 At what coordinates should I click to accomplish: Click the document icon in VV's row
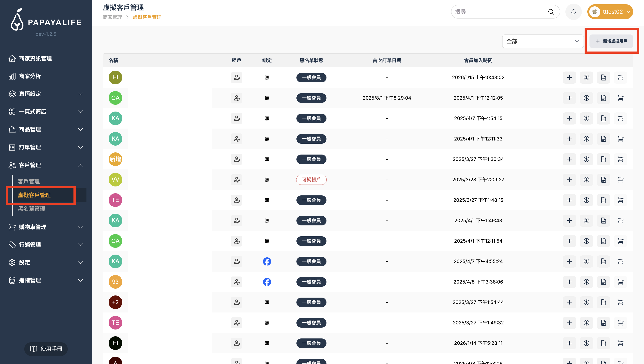(603, 180)
